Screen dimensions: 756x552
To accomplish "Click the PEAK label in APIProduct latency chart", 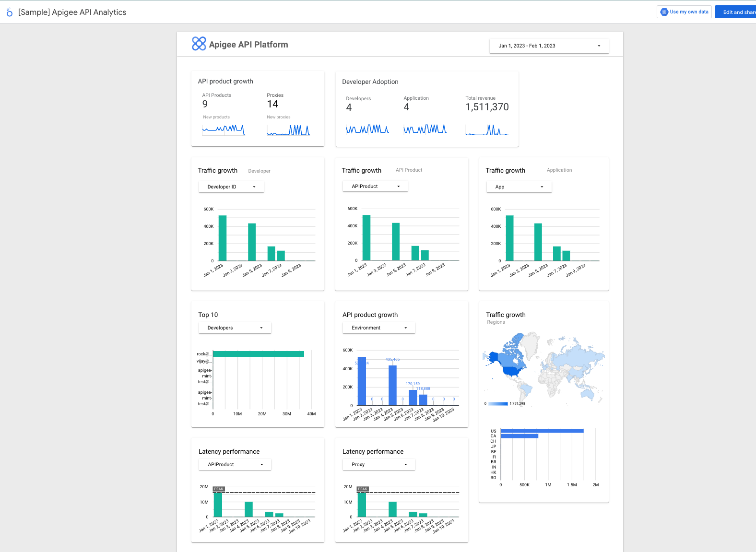I will (219, 489).
